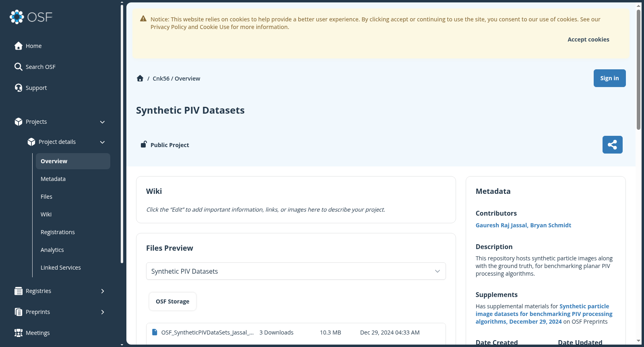This screenshot has width=644, height=347.
Task: Open contributor Bryan Schmidt link
Action: click(x=551, y=225)
